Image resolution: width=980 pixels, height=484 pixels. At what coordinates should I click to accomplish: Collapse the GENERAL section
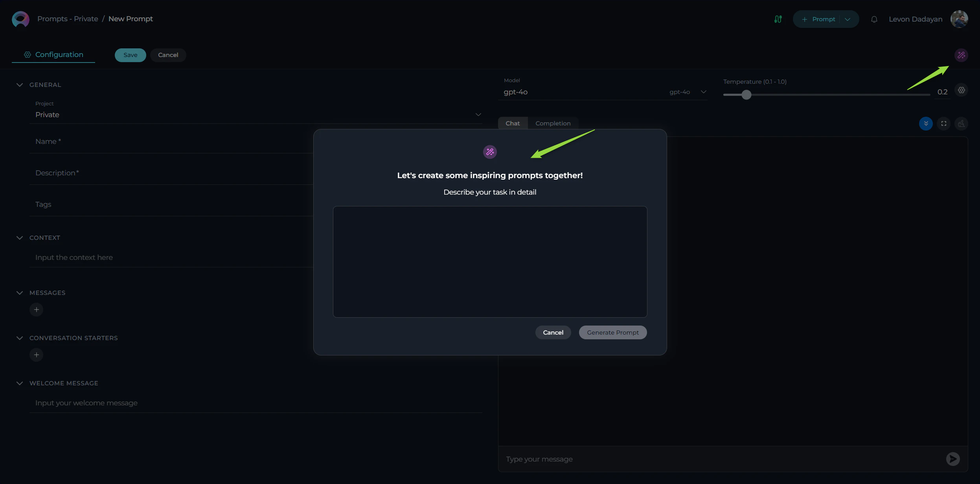pyautogui.click(x=20, y=85)
